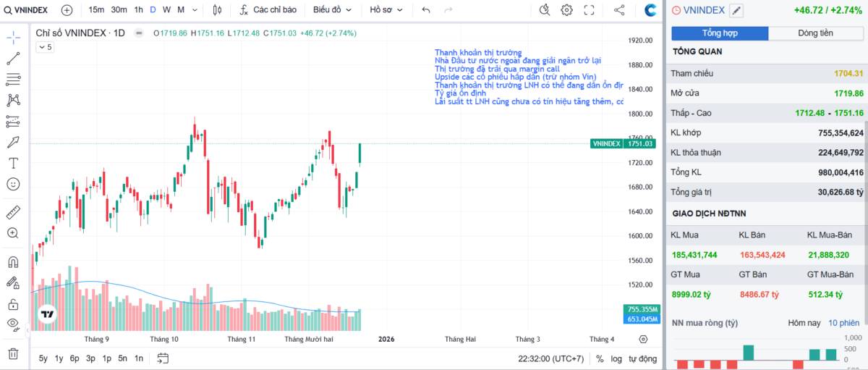Select the text annotation tool
The image size is (868, 370).
pyautogui.click(x=13, y=163)
